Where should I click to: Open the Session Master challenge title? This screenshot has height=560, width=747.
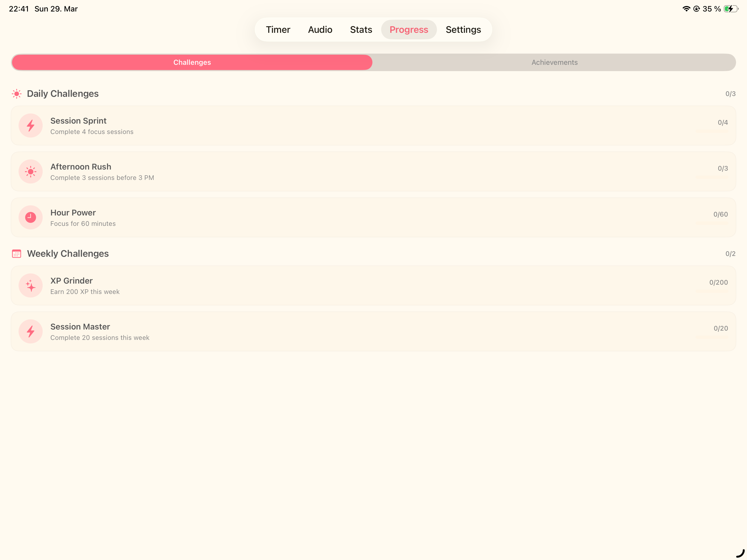click(80, 327)
